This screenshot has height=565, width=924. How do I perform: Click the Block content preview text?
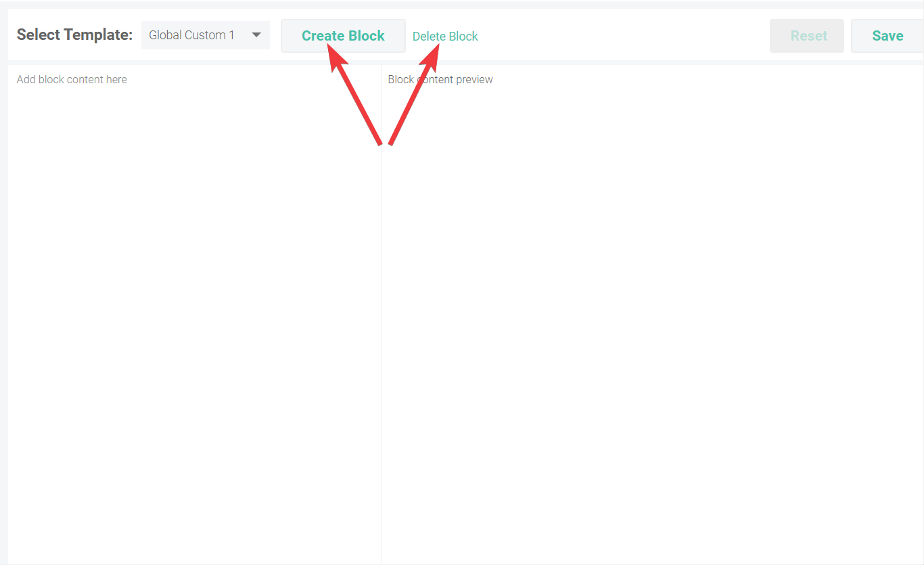440,80
